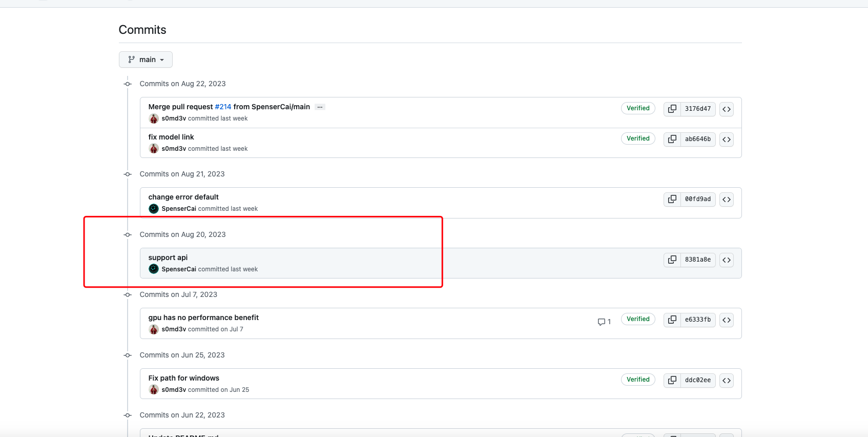The height and width of the screenshot is (437, 868).
Task: Open comments on gpu performance commit
Action: pos(604,322)
